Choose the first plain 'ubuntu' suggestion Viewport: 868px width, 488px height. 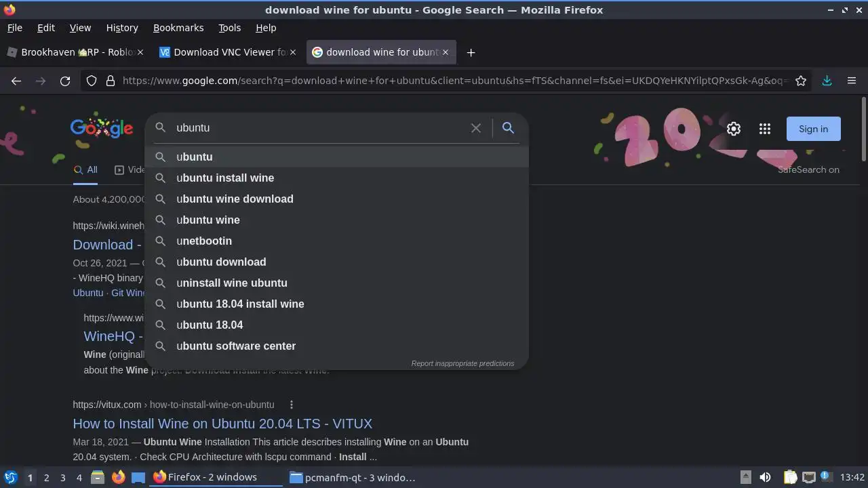click(336, 157)
